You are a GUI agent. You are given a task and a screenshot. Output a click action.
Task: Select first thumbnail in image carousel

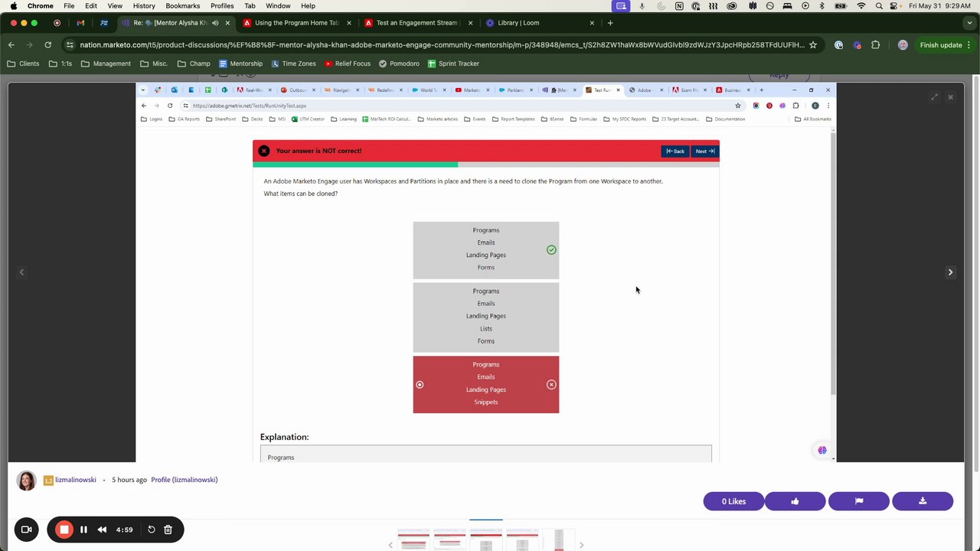pyautogui.click(x=413, y=540)
